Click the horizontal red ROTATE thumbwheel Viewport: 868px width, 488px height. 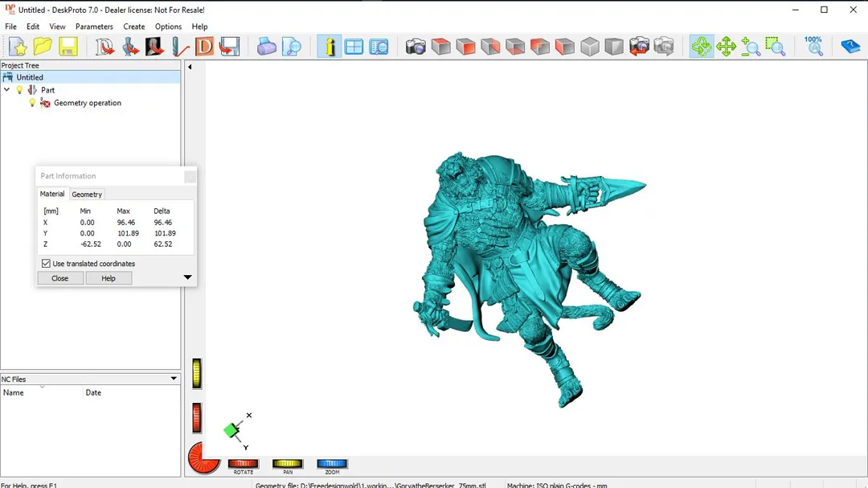click(x=244, y=464)
